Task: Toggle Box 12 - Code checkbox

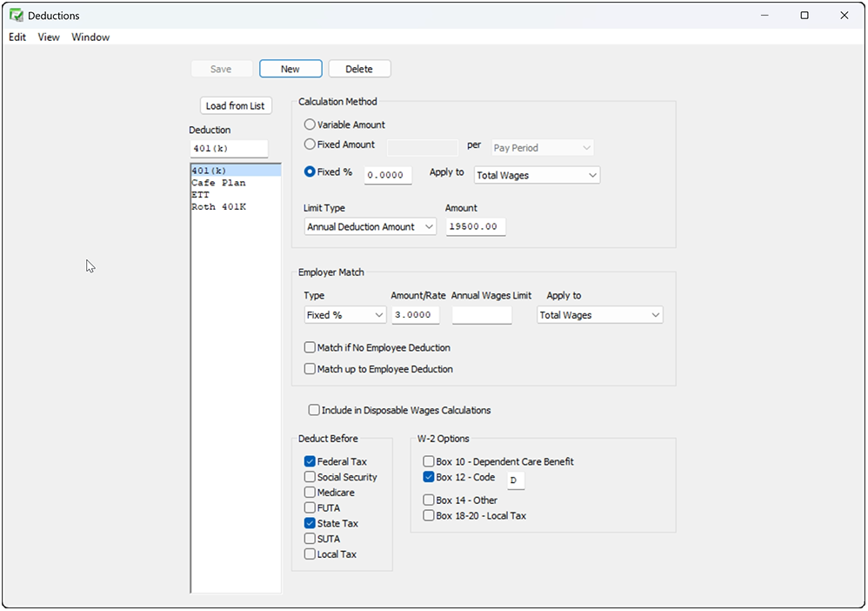Action: [x=429, y=477]
